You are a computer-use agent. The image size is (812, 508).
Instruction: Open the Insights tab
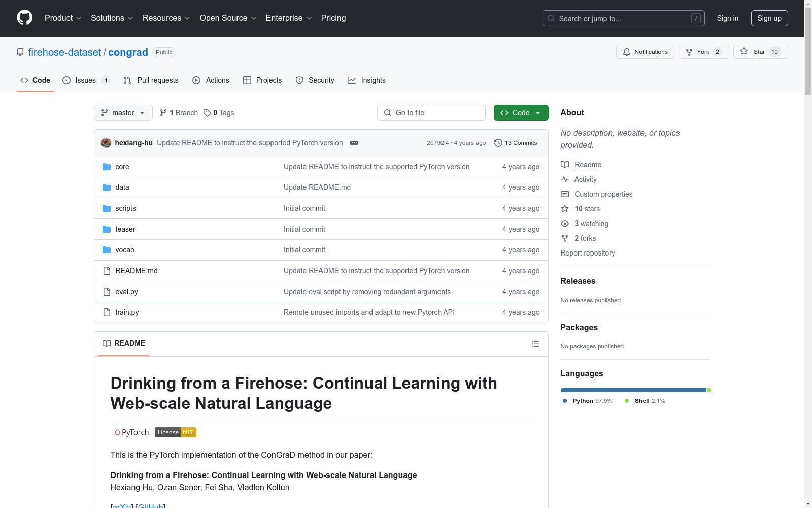click(x=367, y=80)
